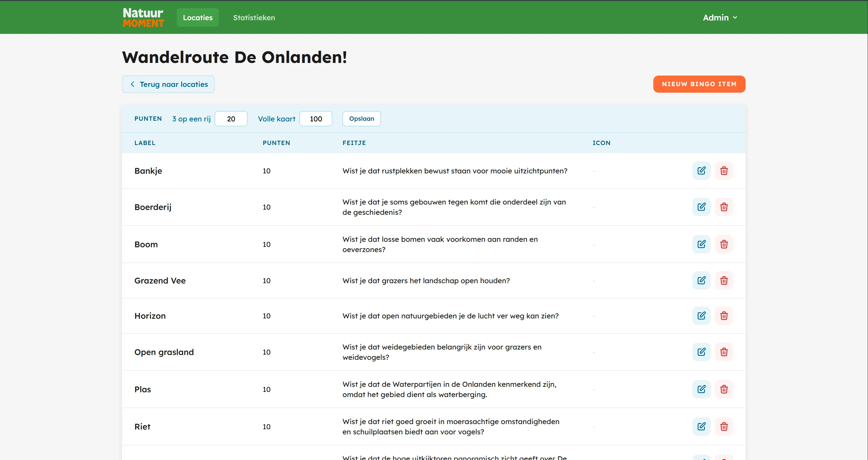Viewport: 868px width, 460px height.
Task: Remove the Plas item via trash icon
Action: click(x=724, y=389)
